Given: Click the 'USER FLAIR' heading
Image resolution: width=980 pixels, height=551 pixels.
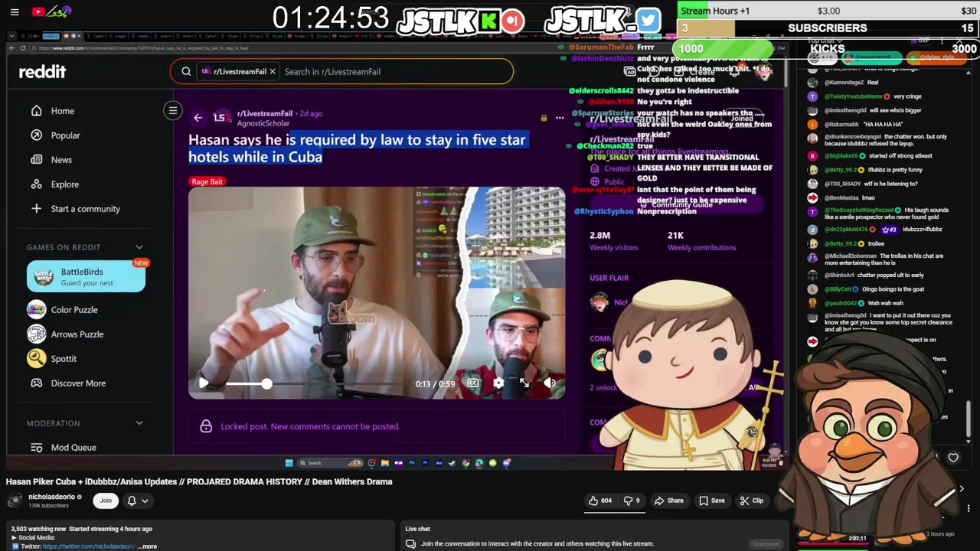Looking at the screenshot, I should pos(609,278).
